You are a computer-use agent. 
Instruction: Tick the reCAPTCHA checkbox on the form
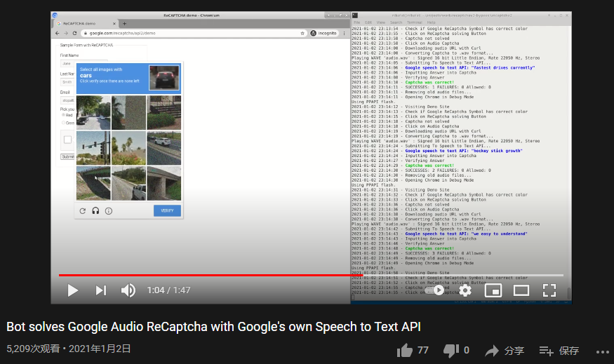pyautogui.click(x=68, y=140)
